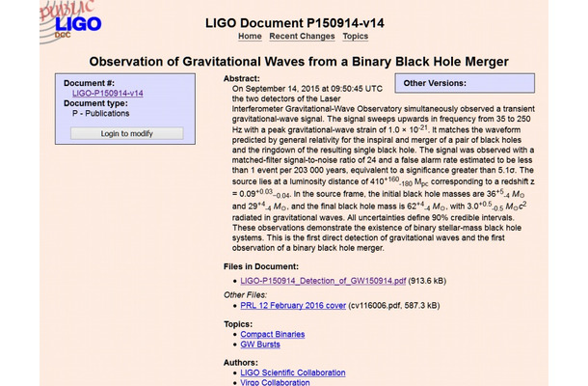Open the Virgo Collaboration author link

(275, 382)
